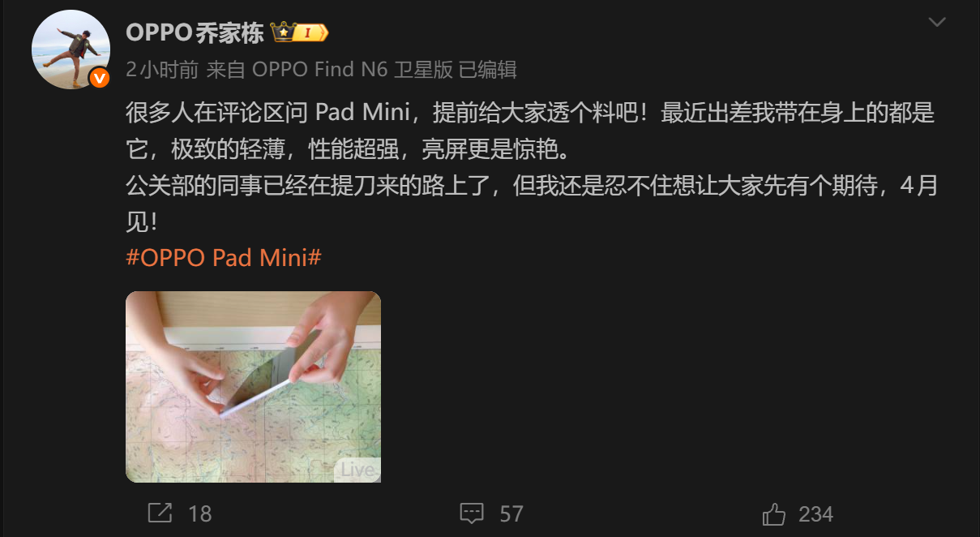The width and height of the screenshot is (980, 537).
Task: Click the gold crown membership icon
Action: pos(283,32)
